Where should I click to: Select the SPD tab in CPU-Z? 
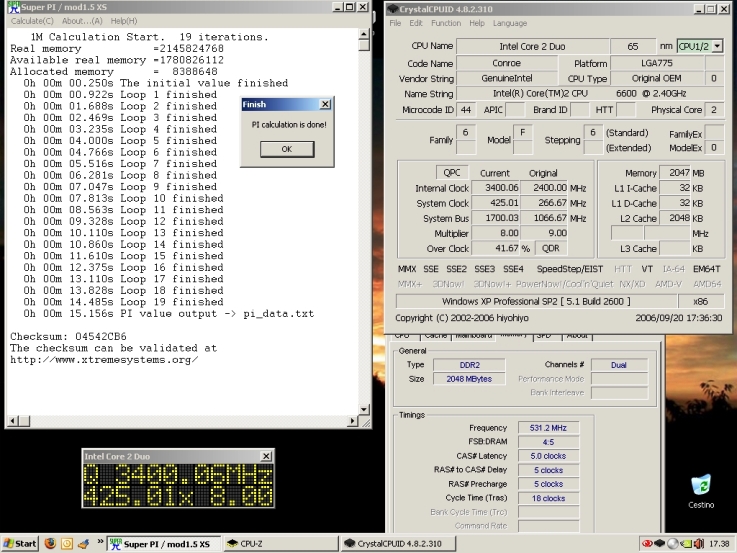coord(543,335)
